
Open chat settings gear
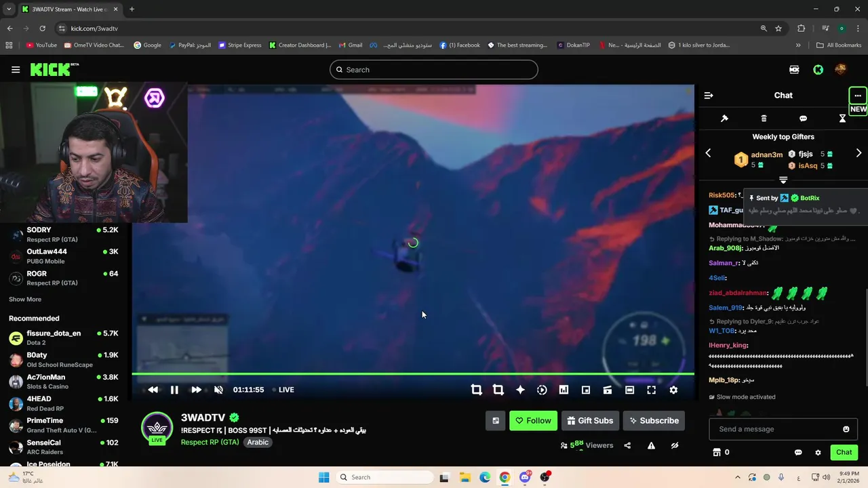click(818, 453)
